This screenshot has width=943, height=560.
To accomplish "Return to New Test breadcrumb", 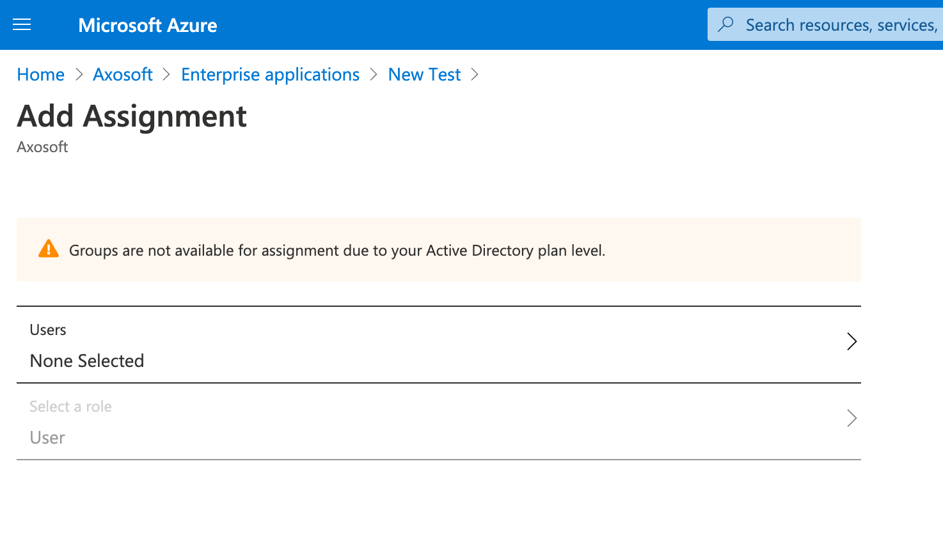I will [424, 75].
